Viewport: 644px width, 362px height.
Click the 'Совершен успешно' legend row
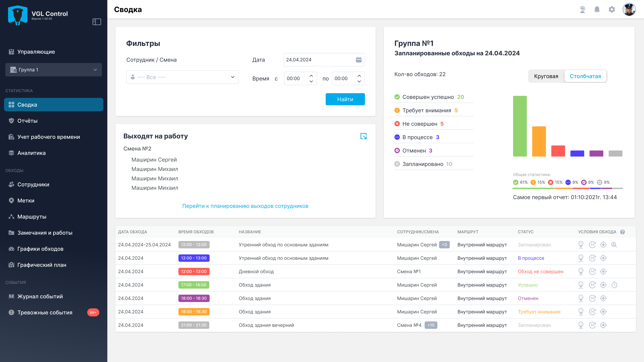pyautogui.click(x=434, y=97)
